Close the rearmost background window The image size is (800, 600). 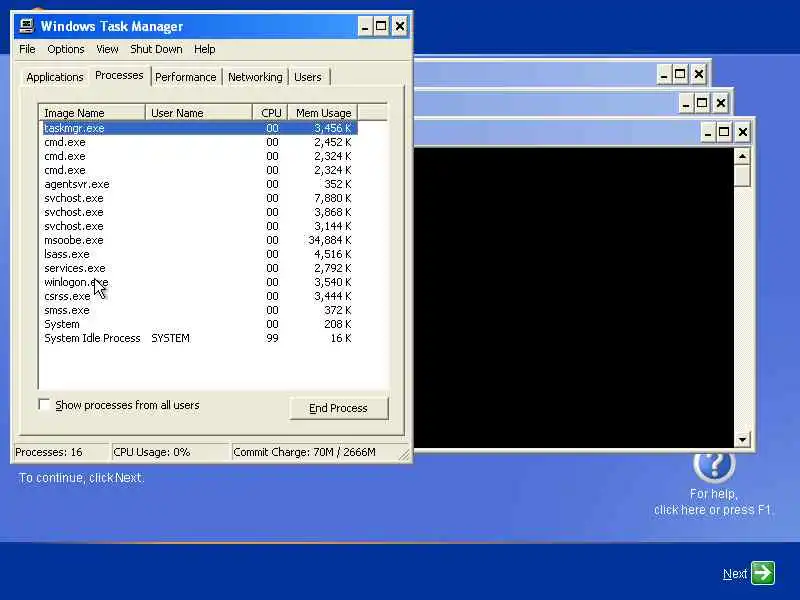699,74
